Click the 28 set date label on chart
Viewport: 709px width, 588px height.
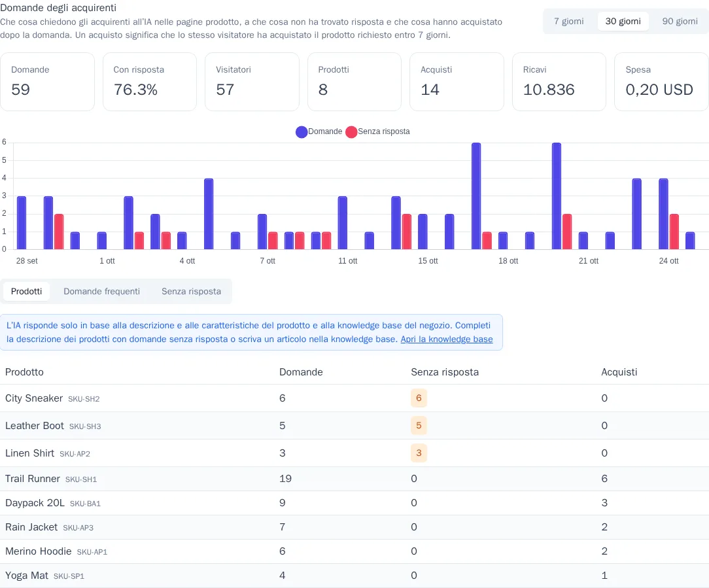coord(27,261)
